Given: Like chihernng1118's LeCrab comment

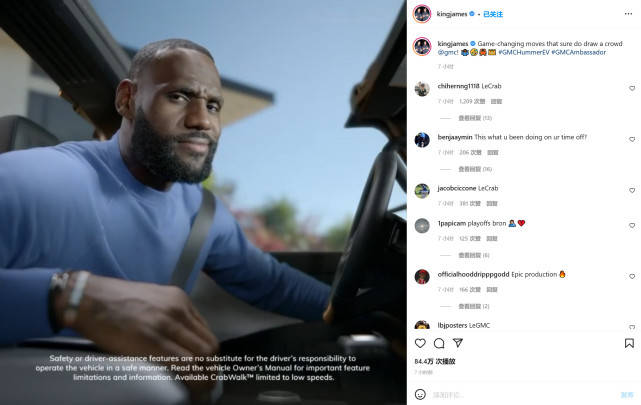Looking at the screenshot, I should (632, 88).
